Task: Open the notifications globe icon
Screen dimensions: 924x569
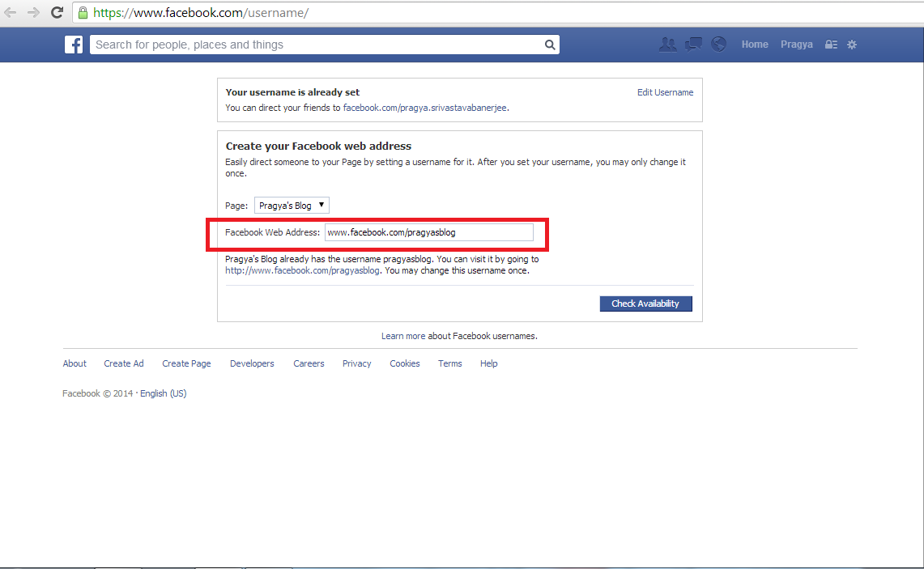Action: pos(718,45)
